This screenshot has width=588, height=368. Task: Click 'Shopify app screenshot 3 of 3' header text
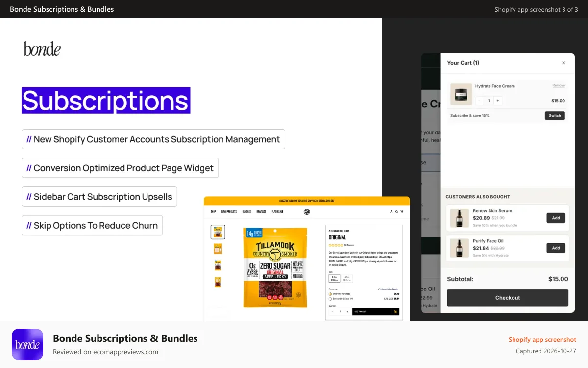point(536,9)
